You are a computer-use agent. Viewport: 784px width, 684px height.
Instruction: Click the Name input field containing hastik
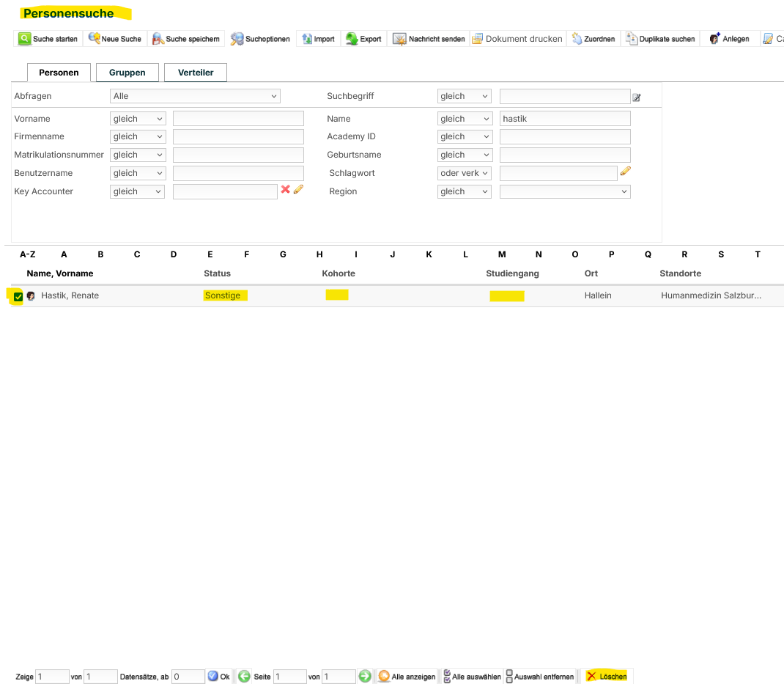click(565, 119)
